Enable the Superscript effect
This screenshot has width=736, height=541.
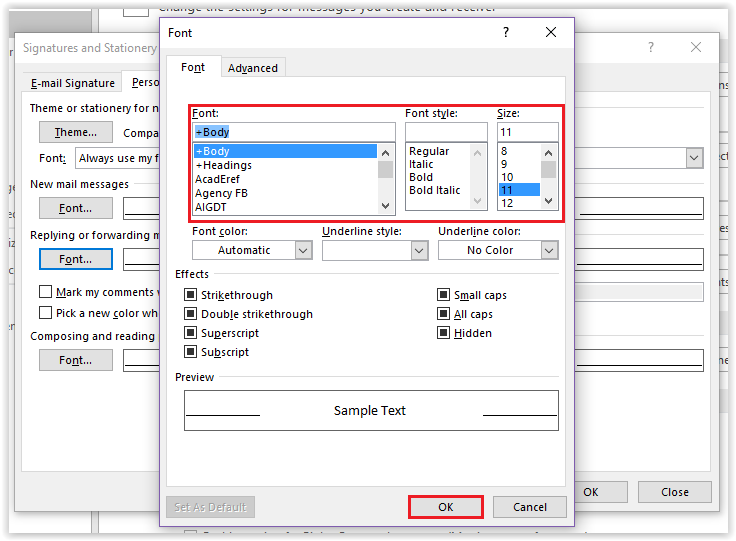tap(190, 333)
